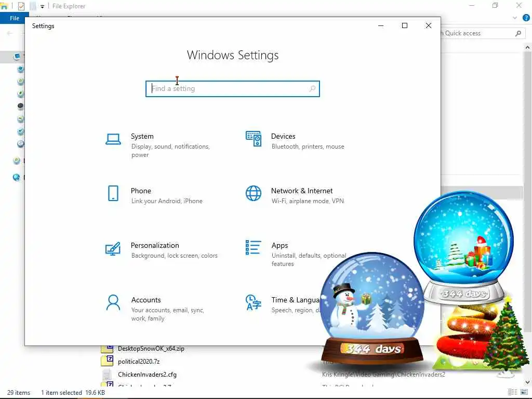
Task: Click 'Display, sound, notifications, power' description
Action: 170,151
